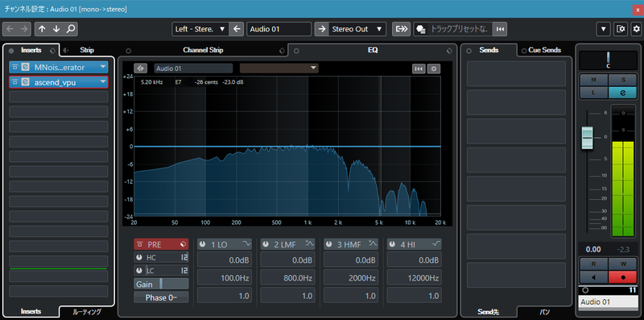The image size is (644, 320).
Task: Bypass the MNoiseGenerator insert
Action: pos(14,67)
